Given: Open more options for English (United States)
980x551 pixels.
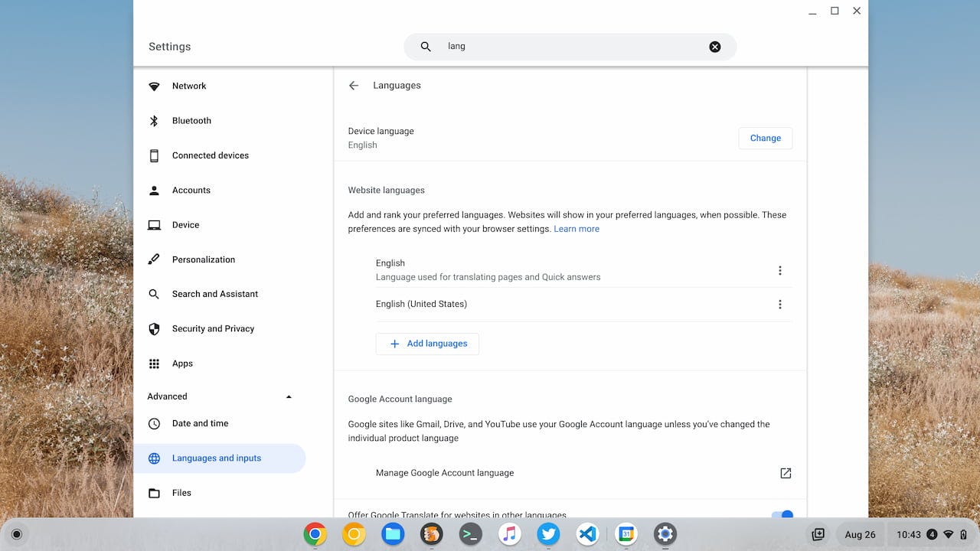Looking at the screenshot, I should tap(780, 305).
